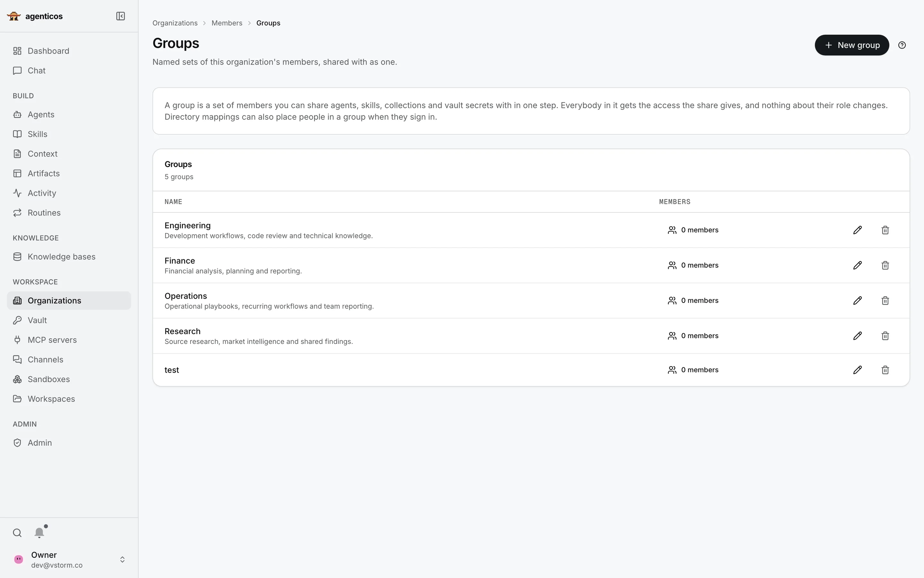Open MCP servers in sidebar
Screen dimensions: 924x578
69,340
